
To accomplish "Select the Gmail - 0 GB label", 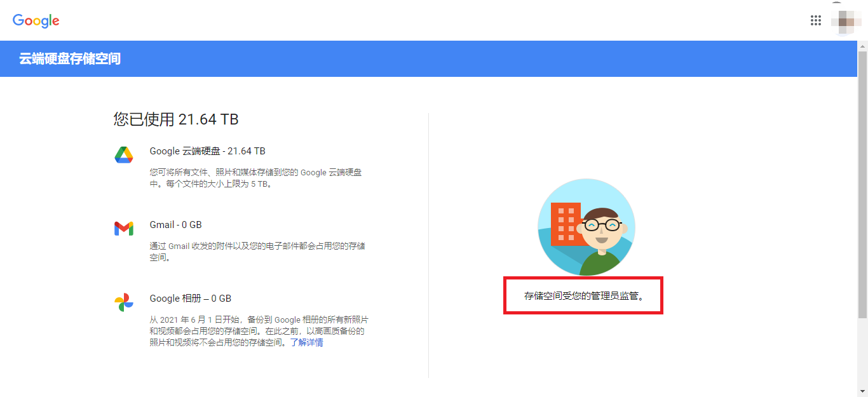I will (x=175, y=225).
